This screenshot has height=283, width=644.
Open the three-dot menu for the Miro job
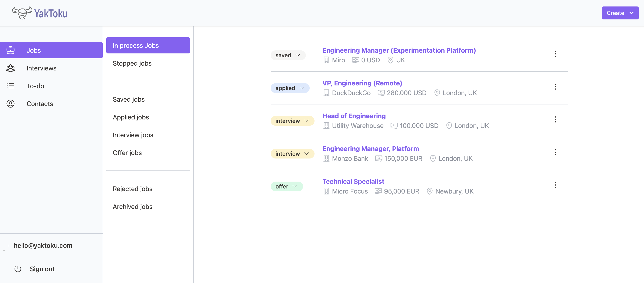(x=555, y=54)
